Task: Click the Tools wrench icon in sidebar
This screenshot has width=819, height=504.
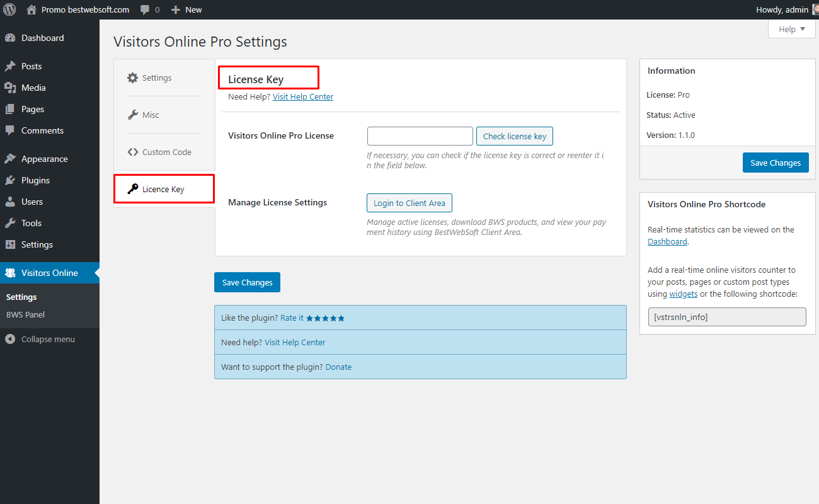Action: tap(10, 223)
